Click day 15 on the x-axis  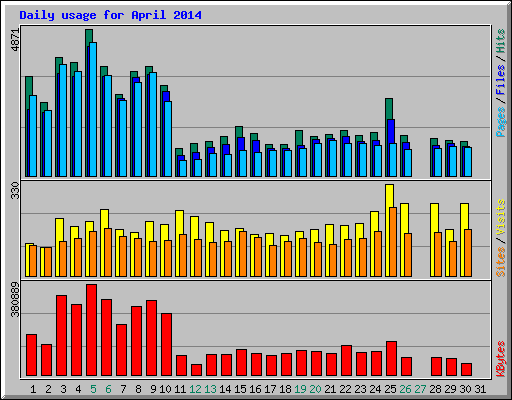[x=240, y=389]
